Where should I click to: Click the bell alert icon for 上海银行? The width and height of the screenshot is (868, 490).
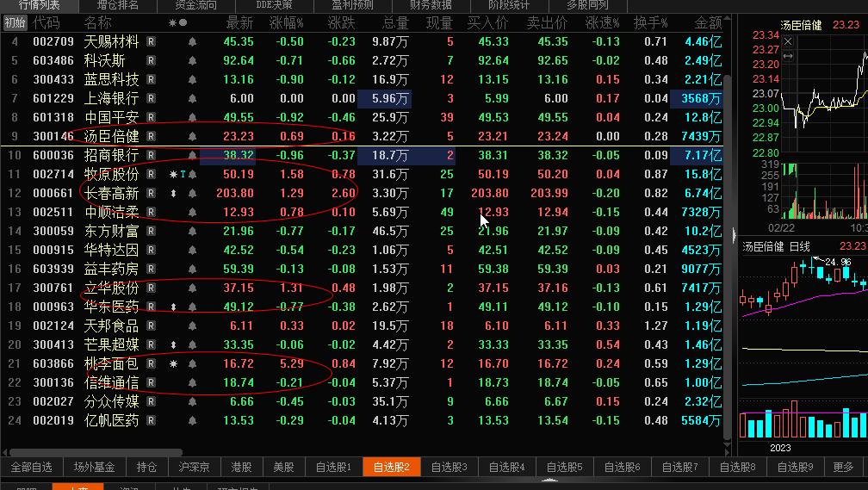coord(192,98)
